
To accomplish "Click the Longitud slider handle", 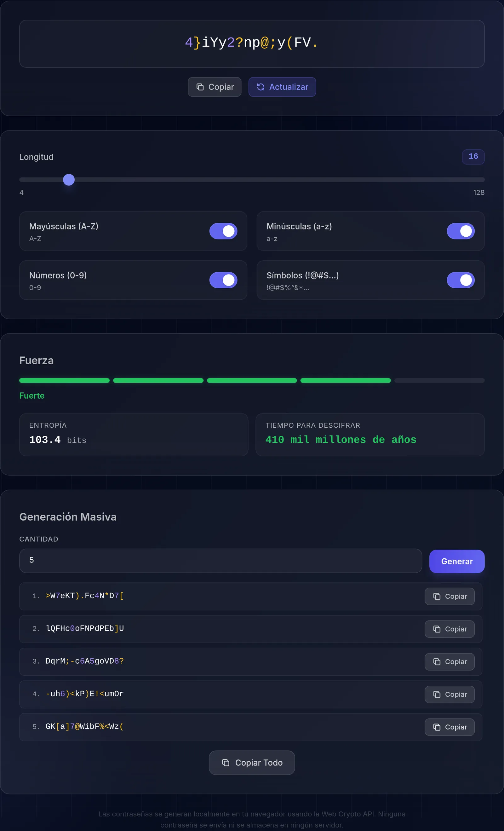I will 69,180.
